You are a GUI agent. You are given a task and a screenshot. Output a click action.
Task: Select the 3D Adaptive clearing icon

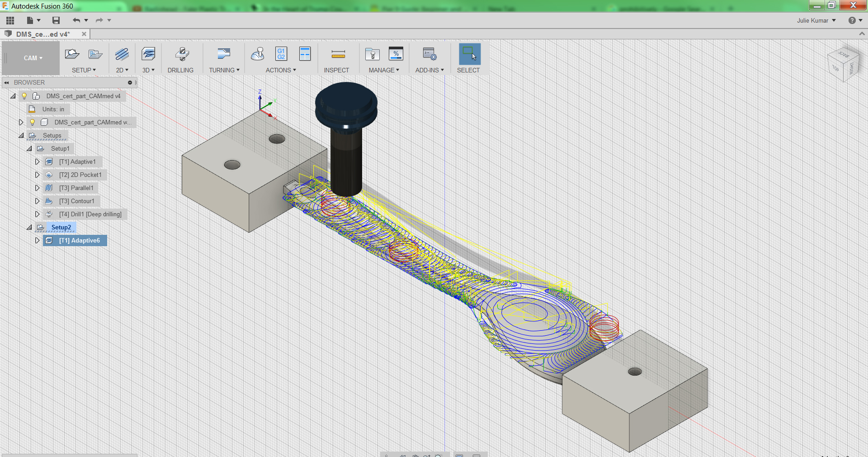pos(148,54)
